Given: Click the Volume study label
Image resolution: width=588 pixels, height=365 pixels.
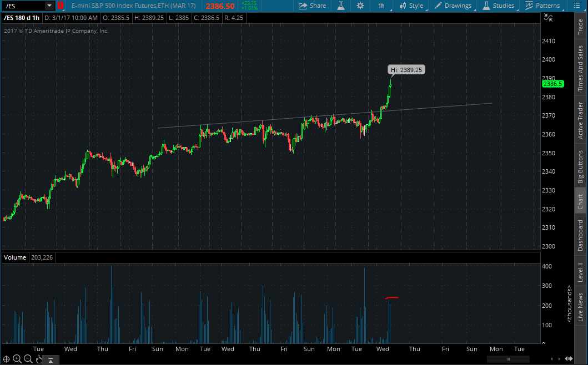Looking at the screenshot, I should (x=15, y=257).
